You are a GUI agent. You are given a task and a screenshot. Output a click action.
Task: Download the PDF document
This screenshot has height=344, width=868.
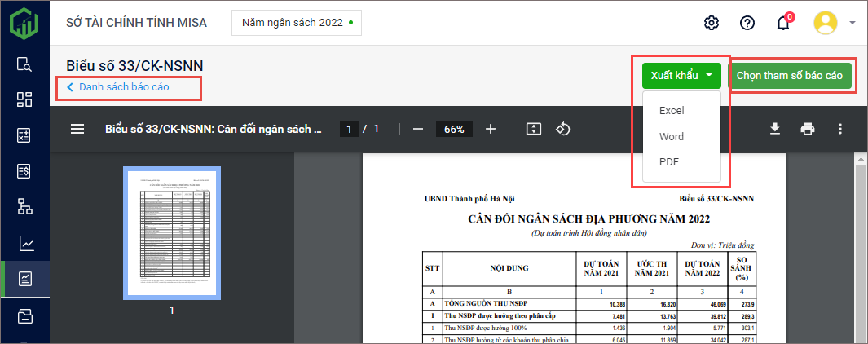(775, 129)
